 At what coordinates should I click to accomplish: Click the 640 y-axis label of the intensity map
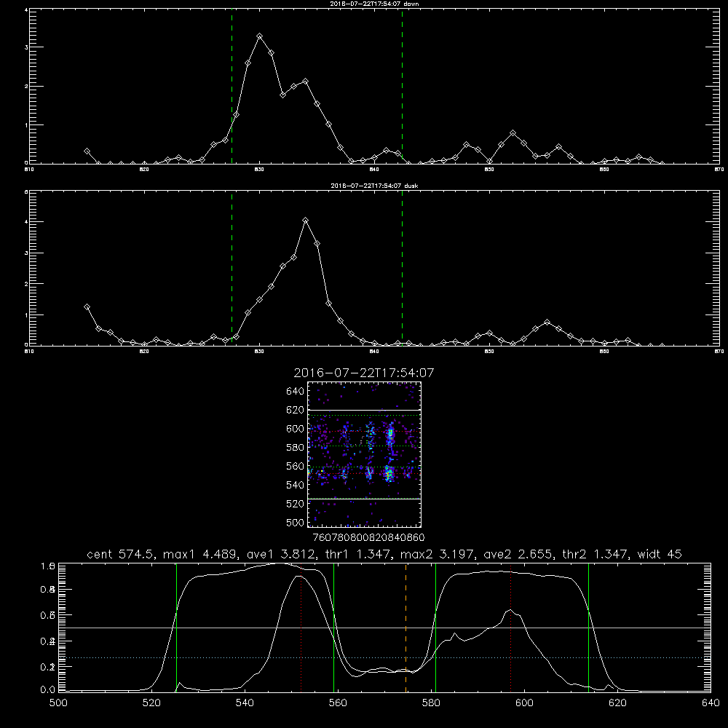coord(296,392)
